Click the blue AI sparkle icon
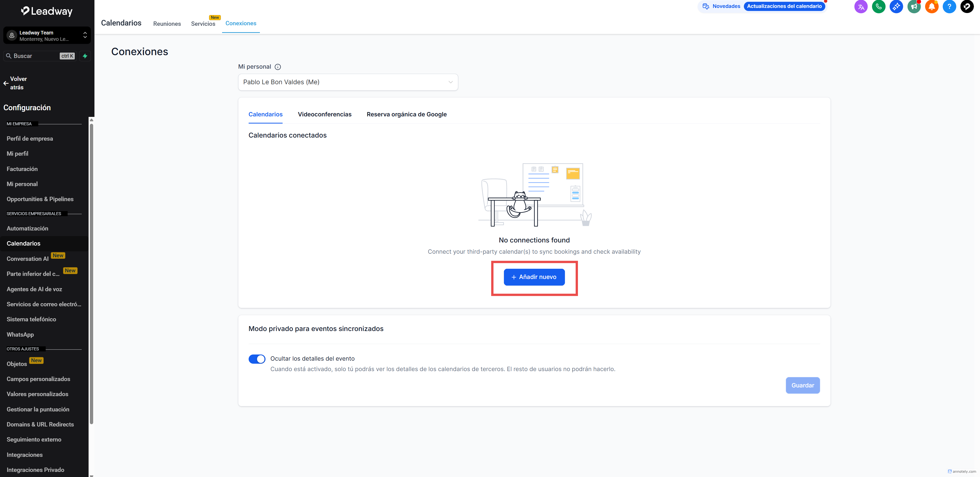The image size is (980, 477). coord(896,6)
